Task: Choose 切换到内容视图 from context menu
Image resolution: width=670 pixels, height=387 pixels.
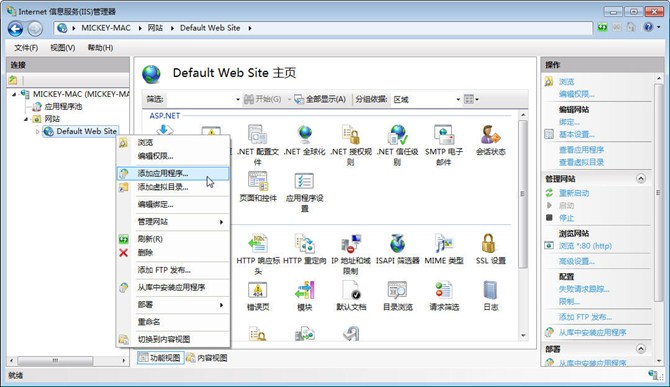Action: pos(173,339)
